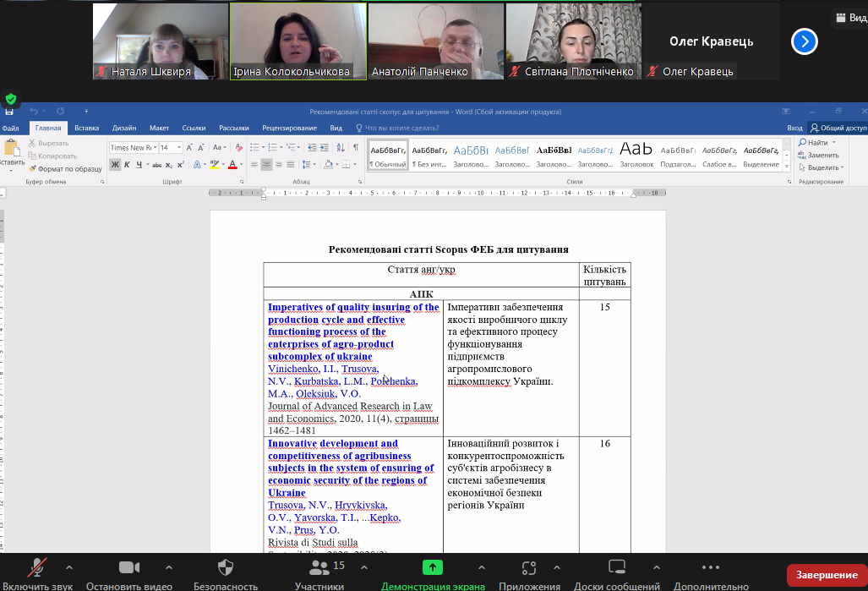Switch to the Вставка ribbon tab

(86, 128)
